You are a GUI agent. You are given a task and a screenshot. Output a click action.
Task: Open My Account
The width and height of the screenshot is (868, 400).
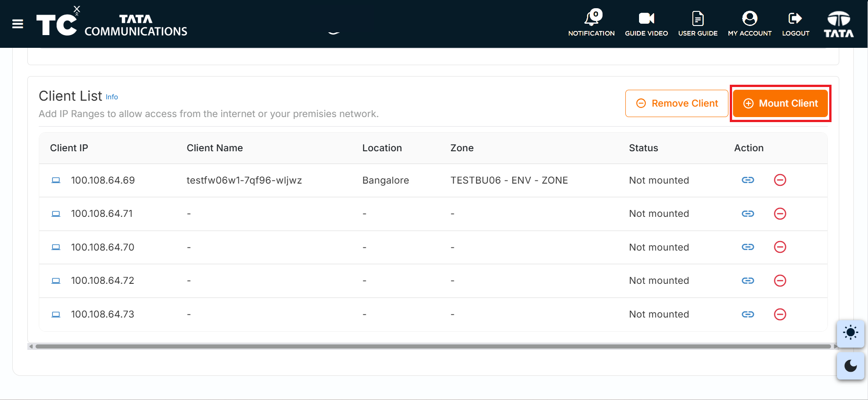pyautogui.click(x=750, y=24)
